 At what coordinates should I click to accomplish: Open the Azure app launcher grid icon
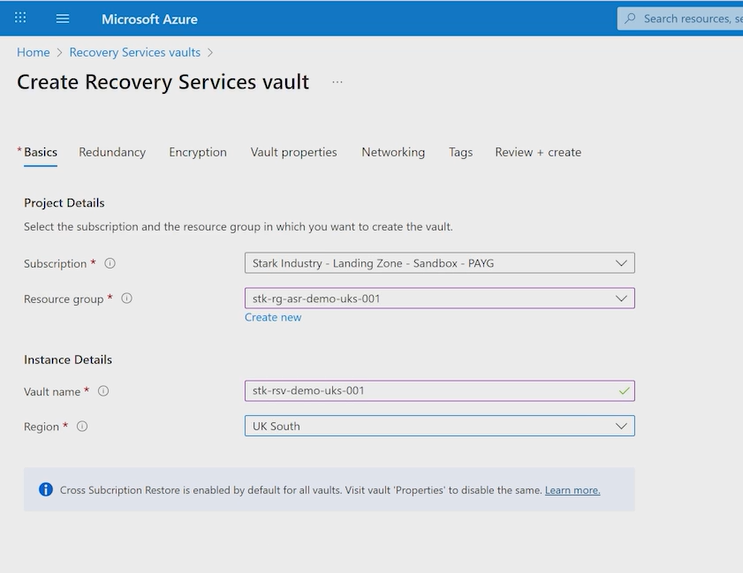(x=21, y=18)
